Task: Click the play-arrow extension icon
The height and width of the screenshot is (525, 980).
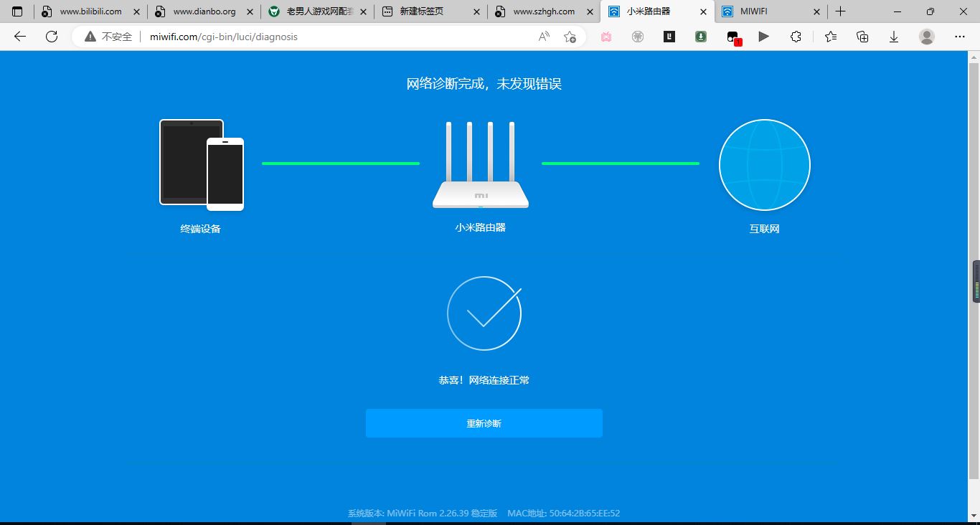Action: click(764, 37)
